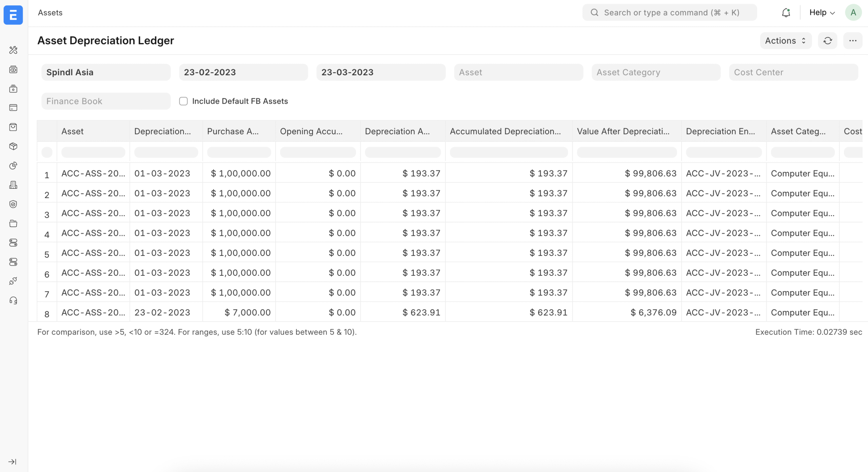The height and width of the screenshot is (472, 868).
Task: Open the Payments module icon
Action: pyautogui.click(x=13, y=107)
